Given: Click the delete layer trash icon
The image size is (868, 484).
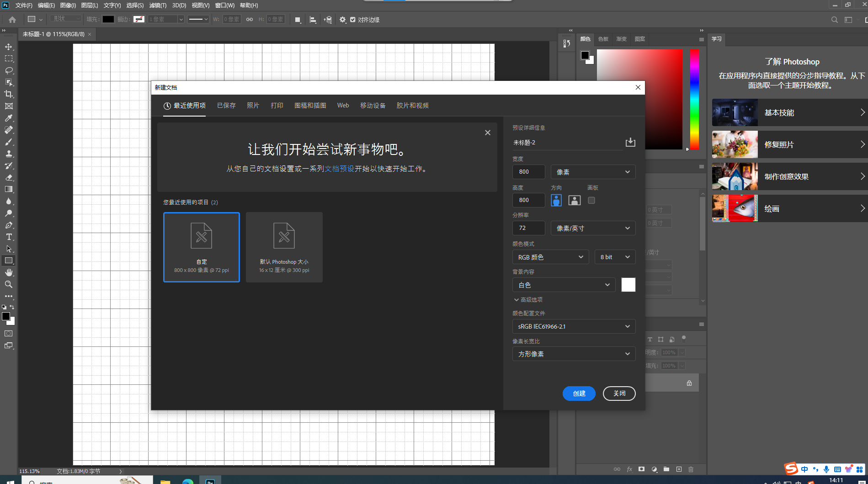Looking at the screenshot, I should [691, 469].
